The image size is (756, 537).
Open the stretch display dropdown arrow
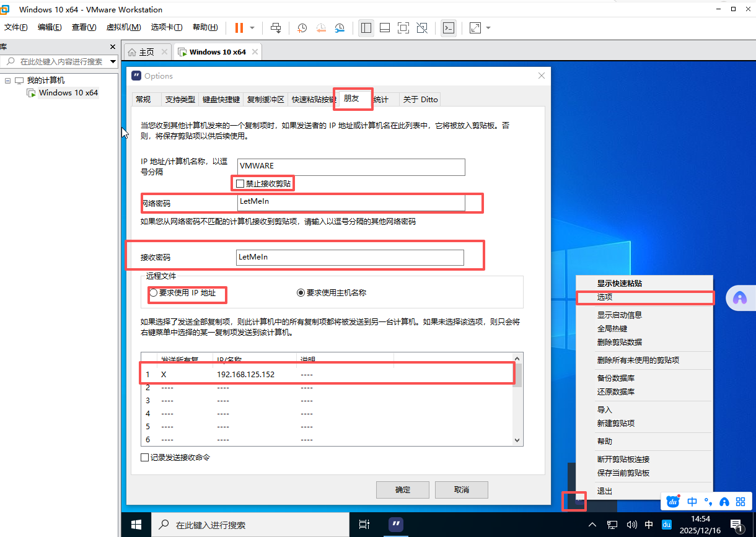point(488,28)
